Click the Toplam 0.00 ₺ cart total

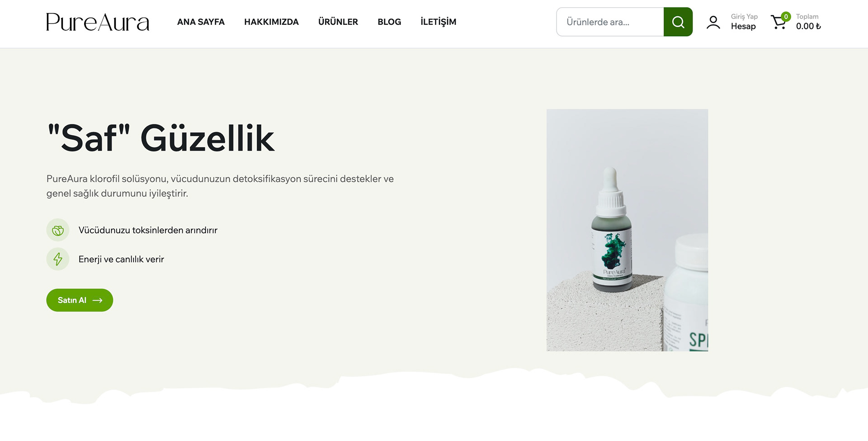click(x=808, y=22)
